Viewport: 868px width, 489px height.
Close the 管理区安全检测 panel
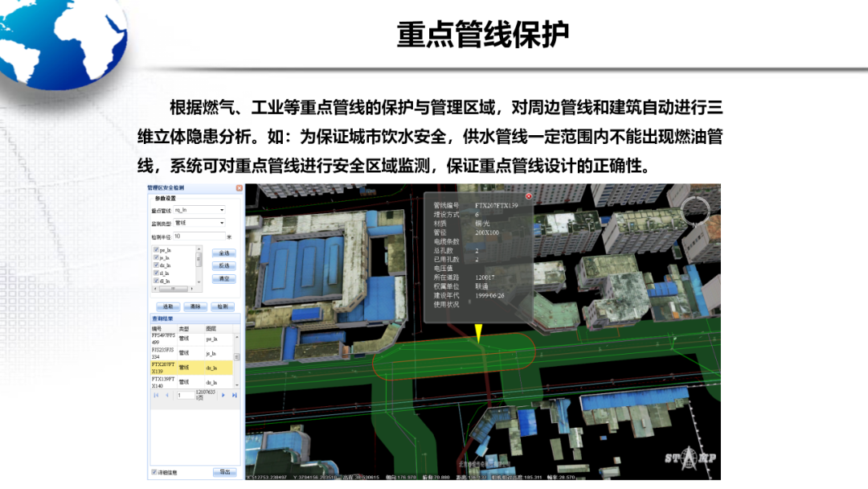coord(240,187)
